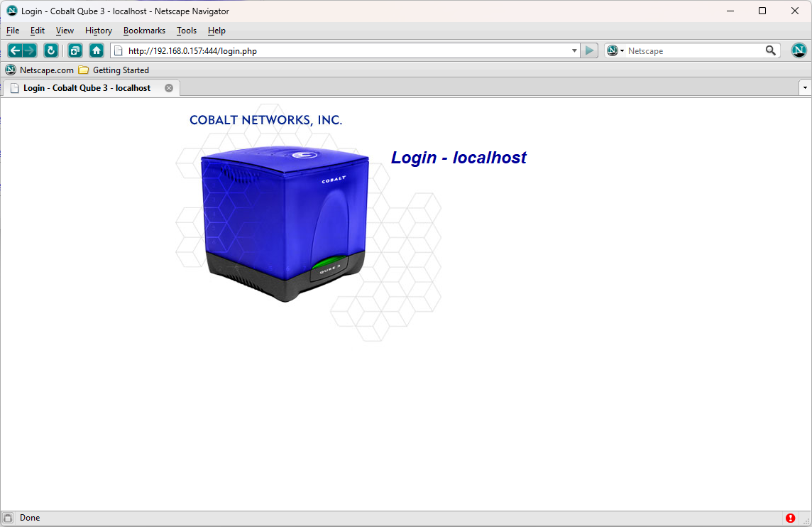This screenshot has width=812, height=527.
Task: Click the security padlock icon beside Done
Action: 8,518
